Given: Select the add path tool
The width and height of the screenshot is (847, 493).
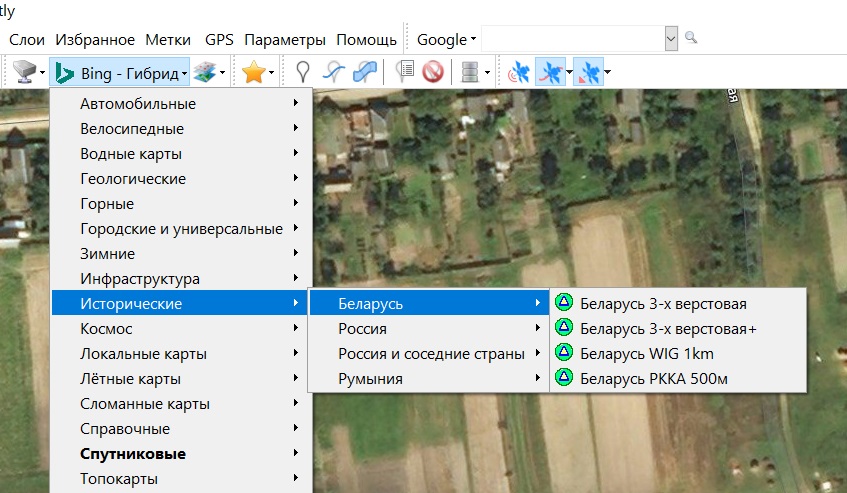Looking at the screenshot, I should (335, 72).
